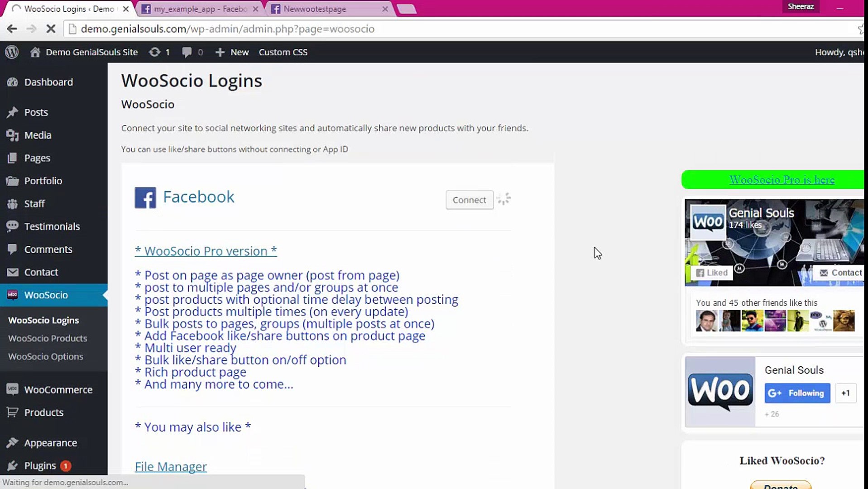This screenshot has width=868, height=489.
Task: Toggle Liked on the Genial Souls Facebook widget
Action: (712, 273)
